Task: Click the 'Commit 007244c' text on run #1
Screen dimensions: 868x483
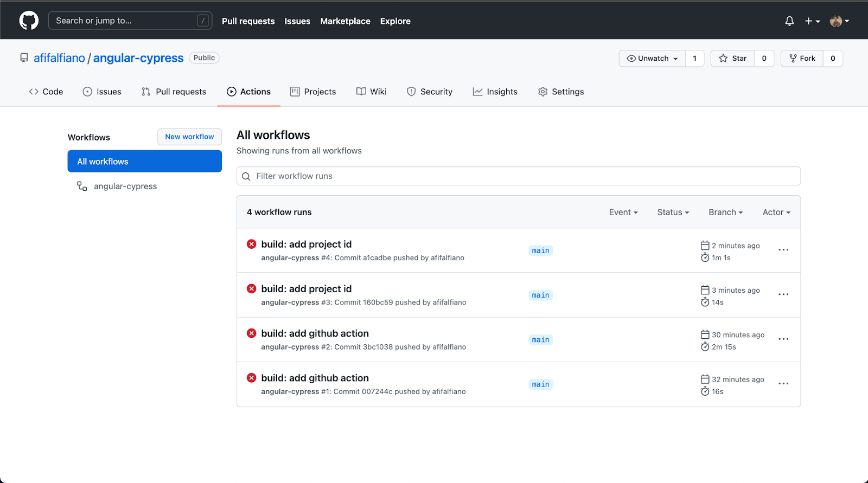Action: [x=363, y=391]
